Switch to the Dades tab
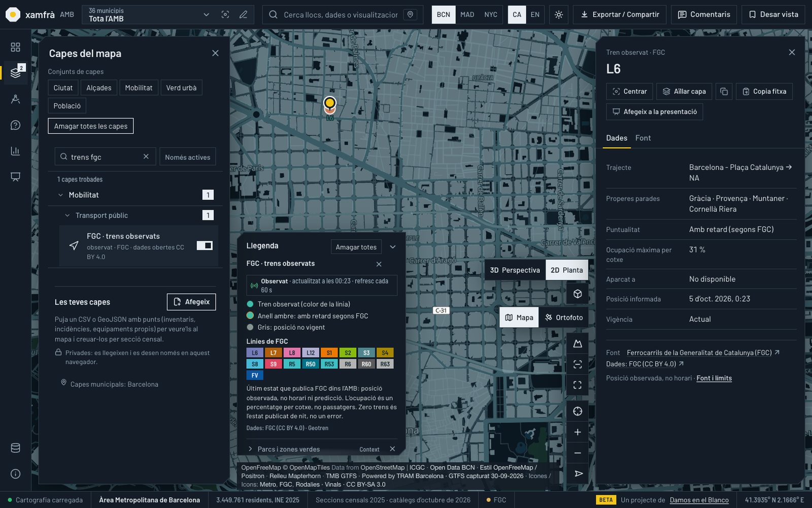This screenshot has width=812, height=508. tap(617, 138)
